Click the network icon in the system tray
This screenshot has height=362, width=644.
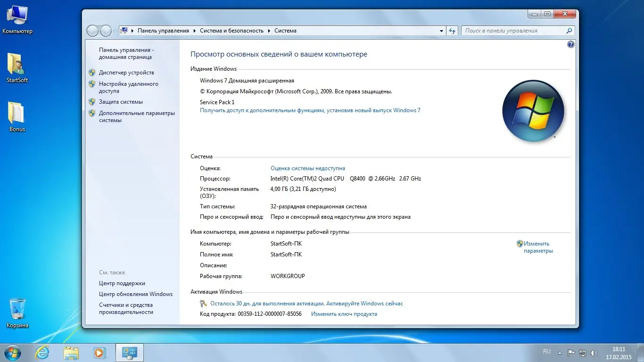click(582, 352)
